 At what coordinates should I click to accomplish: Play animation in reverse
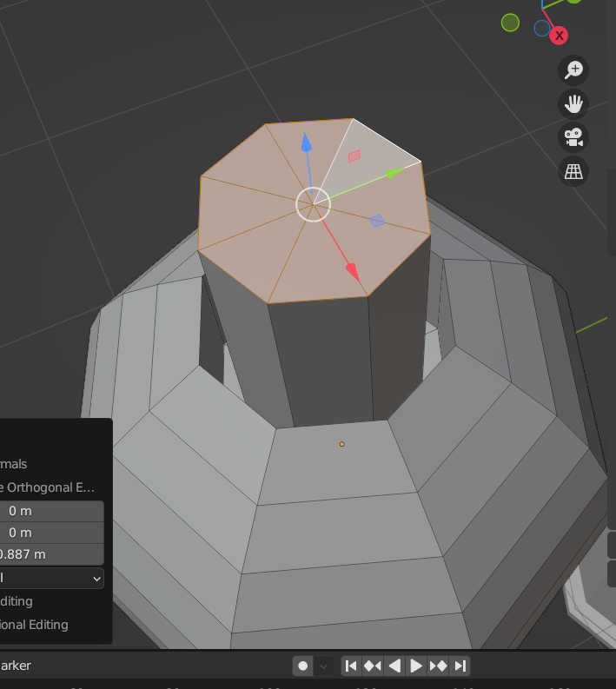coord(394,666)
